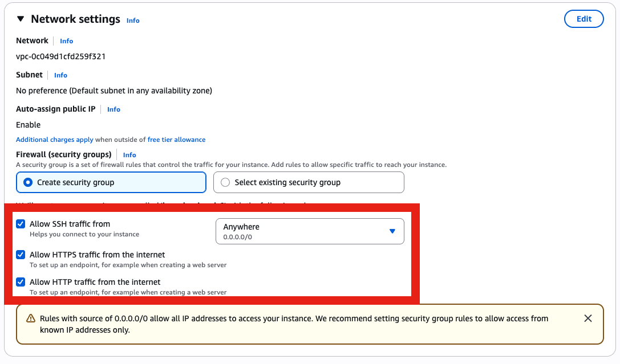Dismiss the 0.0.0.0/0 warning message
The height and width of the screenshot is (364, 620).
[x=588, y=318]
